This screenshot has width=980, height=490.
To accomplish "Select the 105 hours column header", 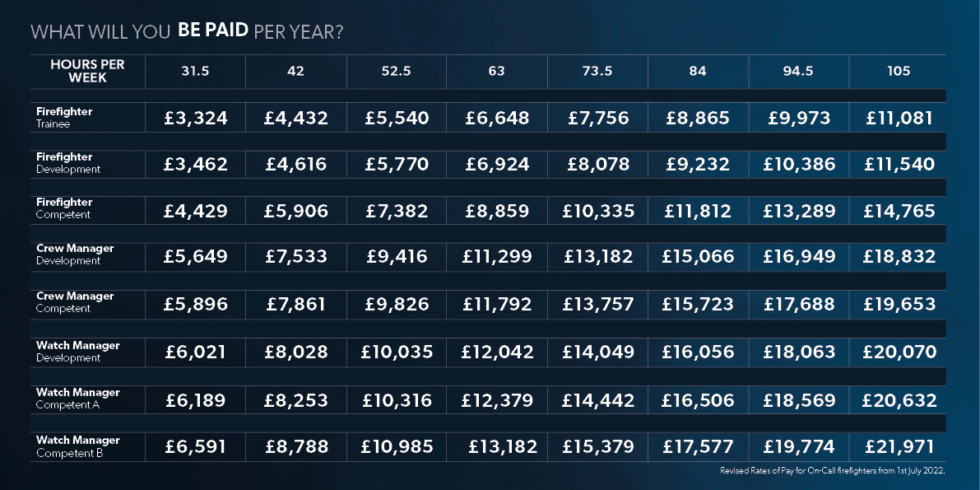I will point(898,72).
